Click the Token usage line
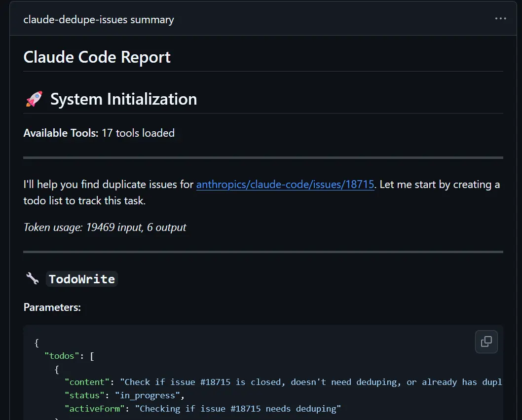Viewport: 522px width, 420px height. (105, 227)
